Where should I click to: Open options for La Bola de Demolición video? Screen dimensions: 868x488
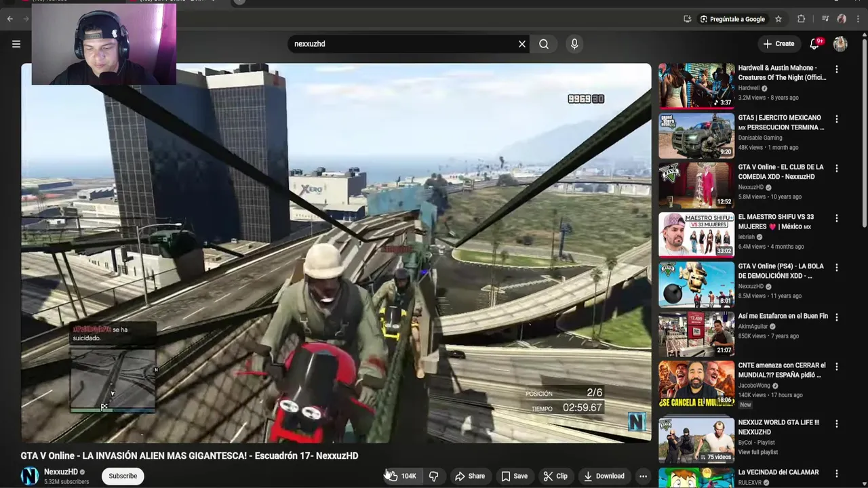tap(837, 268)
